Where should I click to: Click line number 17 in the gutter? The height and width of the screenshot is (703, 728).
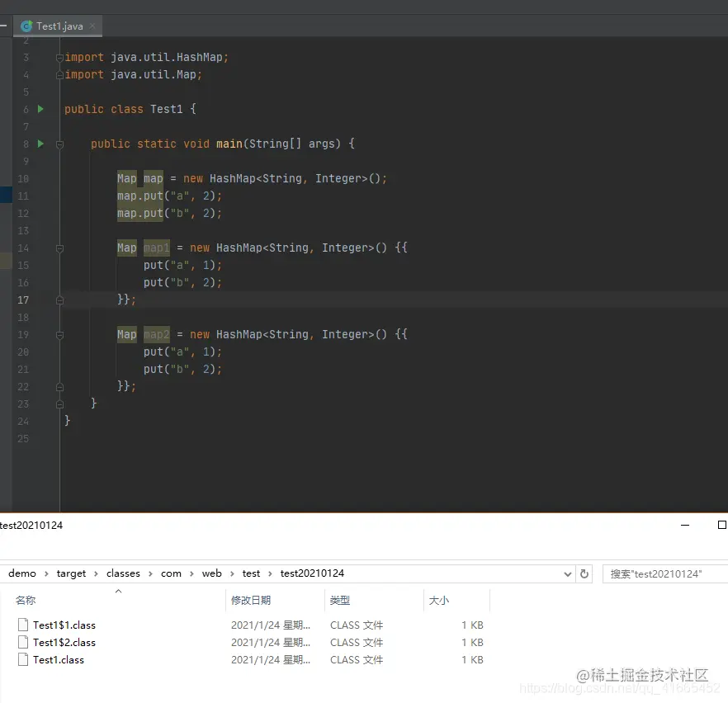[23, 300]
